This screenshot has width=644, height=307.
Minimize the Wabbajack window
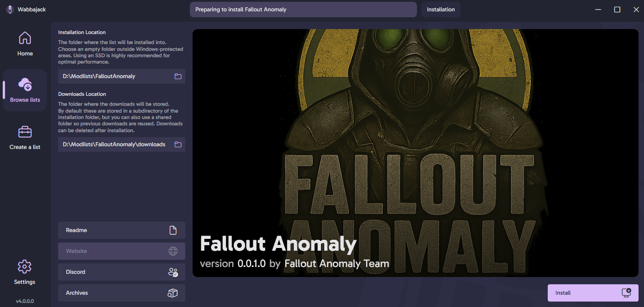pos(598,10)
